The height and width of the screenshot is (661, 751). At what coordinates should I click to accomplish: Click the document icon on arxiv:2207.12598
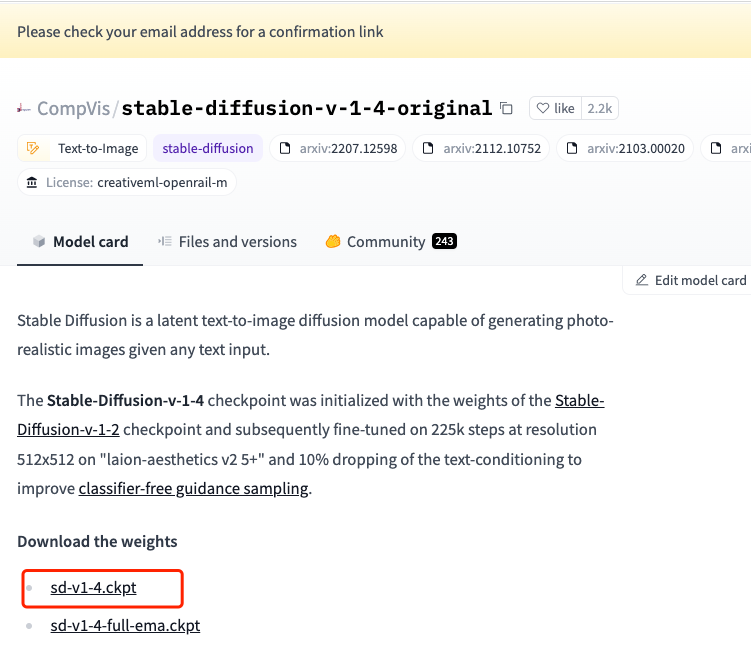(286, 149)
